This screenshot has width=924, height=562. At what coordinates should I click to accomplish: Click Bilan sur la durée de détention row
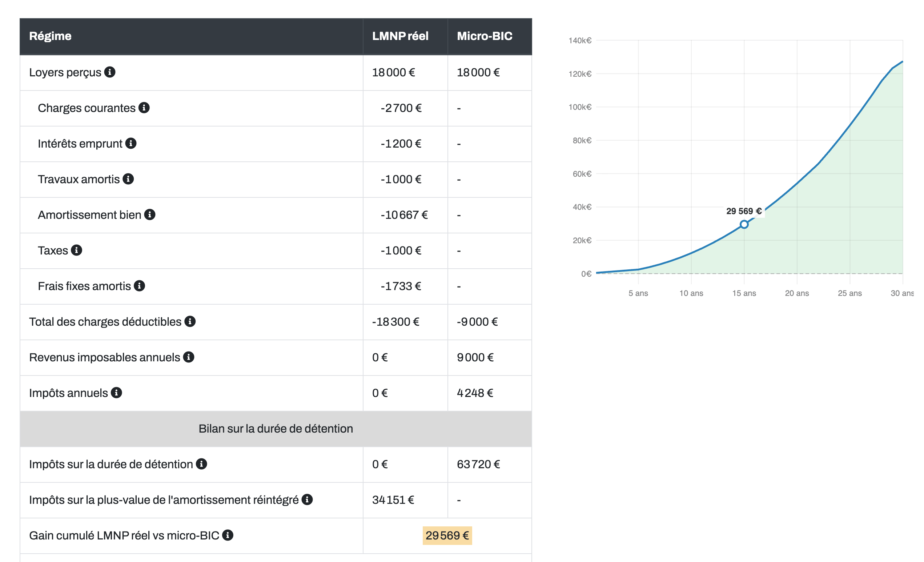tap(276, 429)
